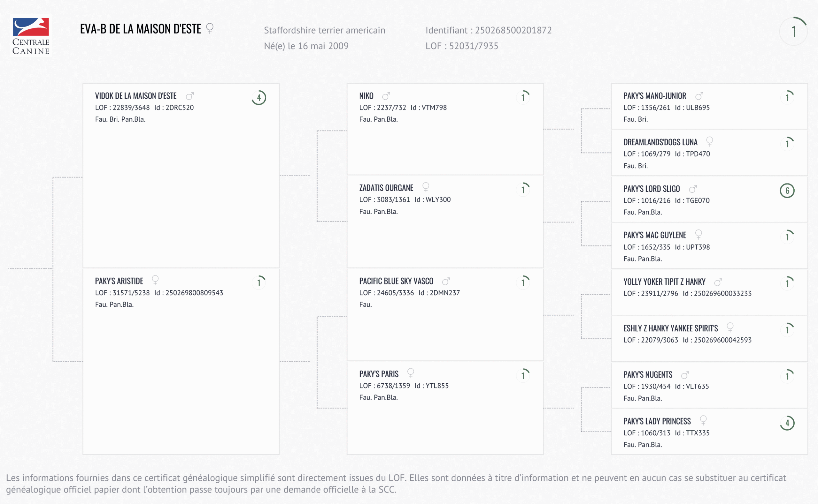Click the circled 4 badge on PAKY'S LADY PRINCESS
The image size is (818, 504).
coord(787,423)
